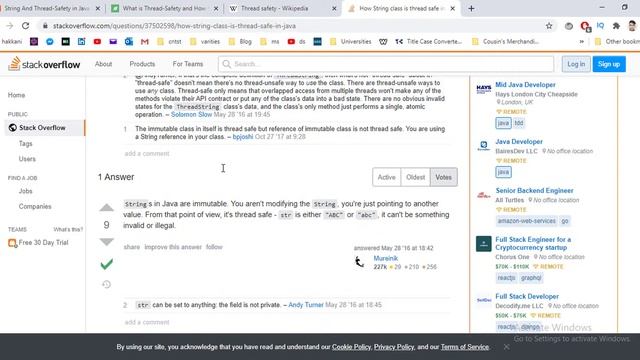Image resolution: width=640 pixels, height=360 pixels.
Task: Open the Messenger bookmark icon
Action: pos(50,42)
